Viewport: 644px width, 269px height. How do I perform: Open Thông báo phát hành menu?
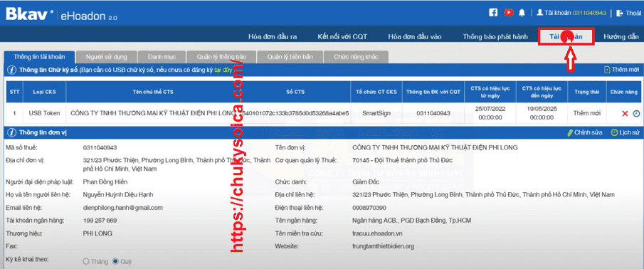(495, 36)
